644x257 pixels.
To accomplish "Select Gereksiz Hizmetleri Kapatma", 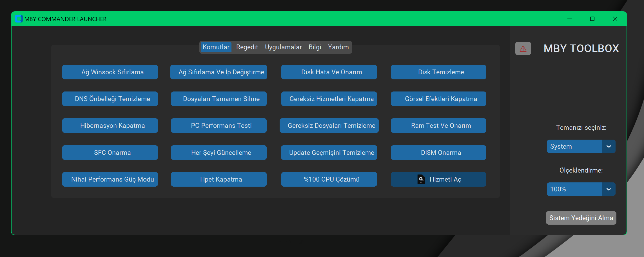I will click(x=329, y=99).
